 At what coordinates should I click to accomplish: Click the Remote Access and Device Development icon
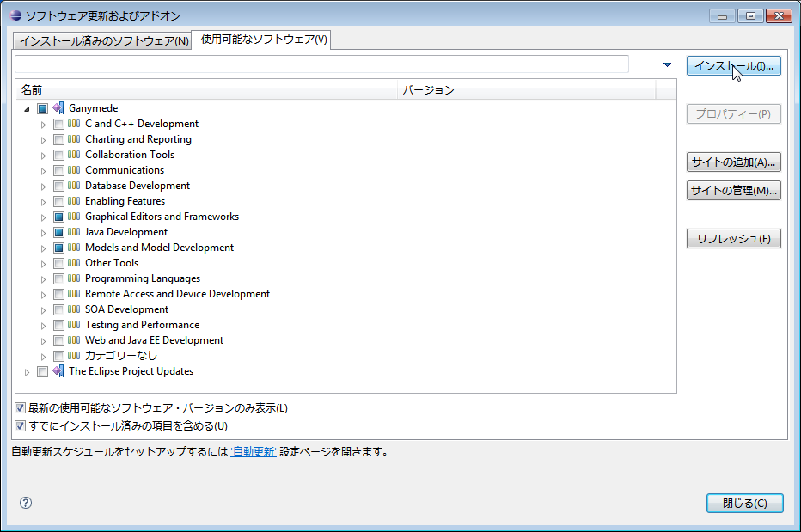pyautogui.click(x=74, y=294)
